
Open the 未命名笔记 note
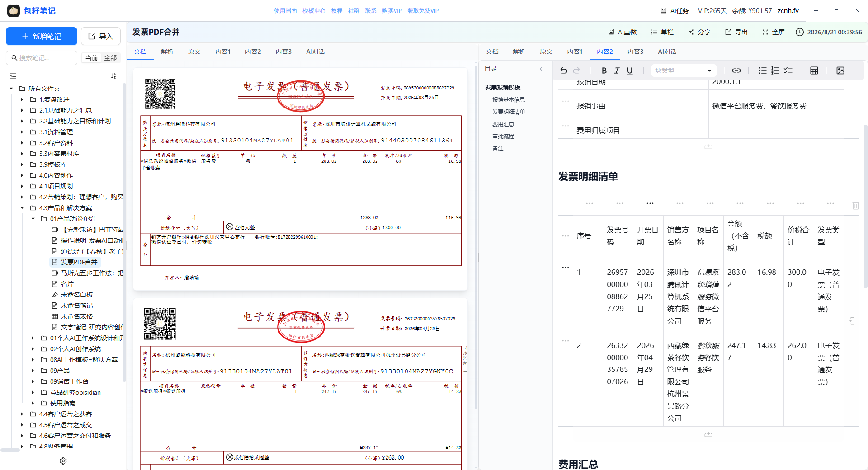pos(77,305)
